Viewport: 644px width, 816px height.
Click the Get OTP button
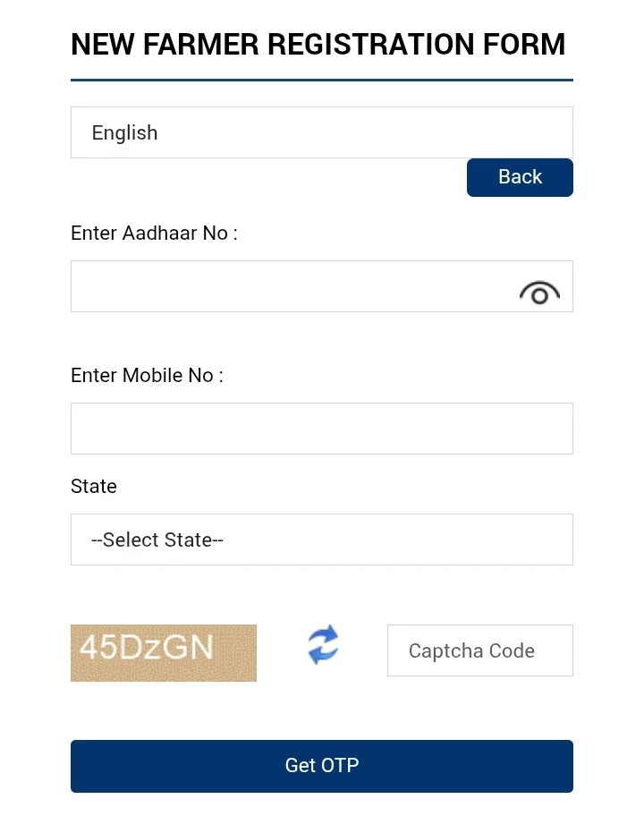click(321, 766)
